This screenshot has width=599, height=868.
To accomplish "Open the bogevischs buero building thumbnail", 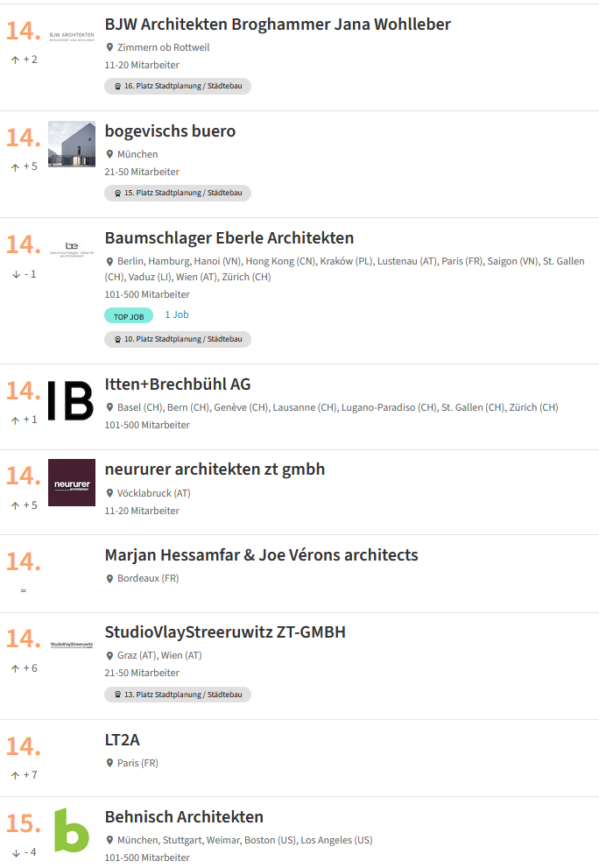I will click(x=72, y=144).
